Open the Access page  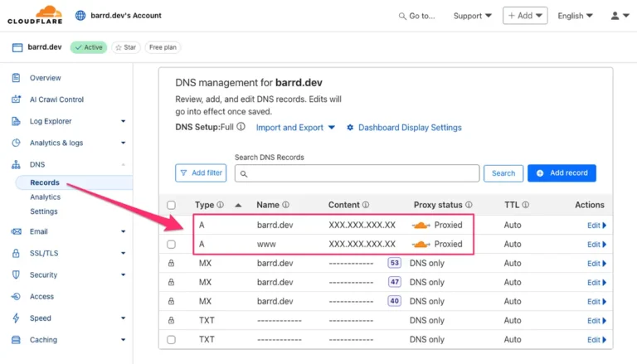41,297
